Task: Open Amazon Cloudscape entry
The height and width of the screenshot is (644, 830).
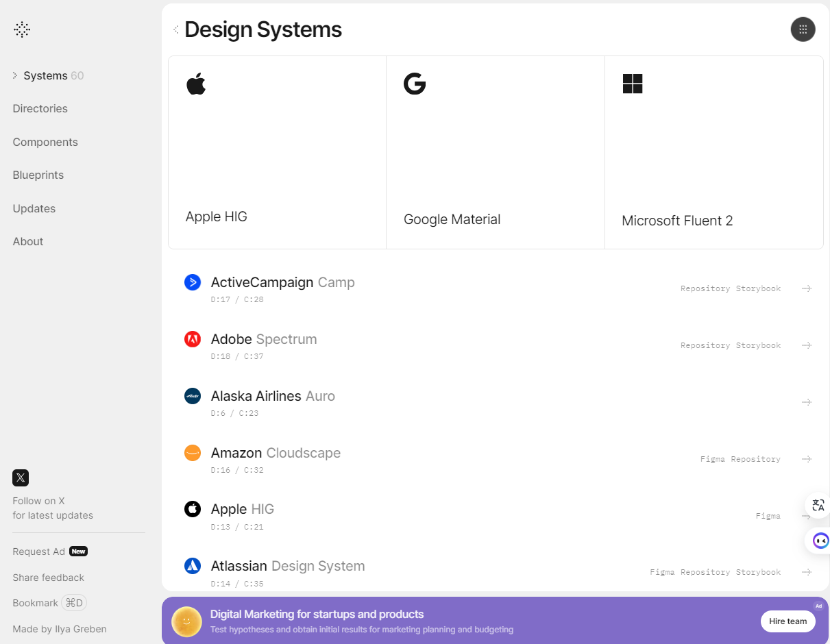Action: tap(276, 453)
